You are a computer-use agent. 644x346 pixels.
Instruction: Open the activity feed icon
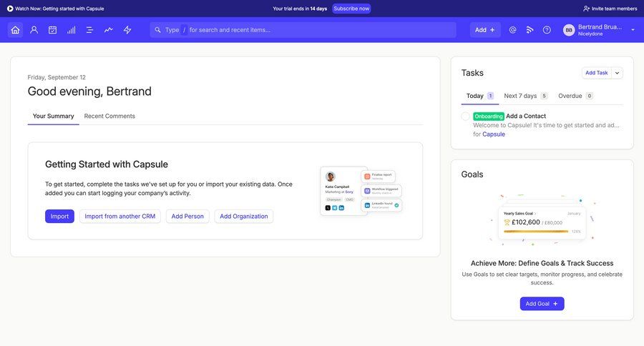tap(530, 30)
